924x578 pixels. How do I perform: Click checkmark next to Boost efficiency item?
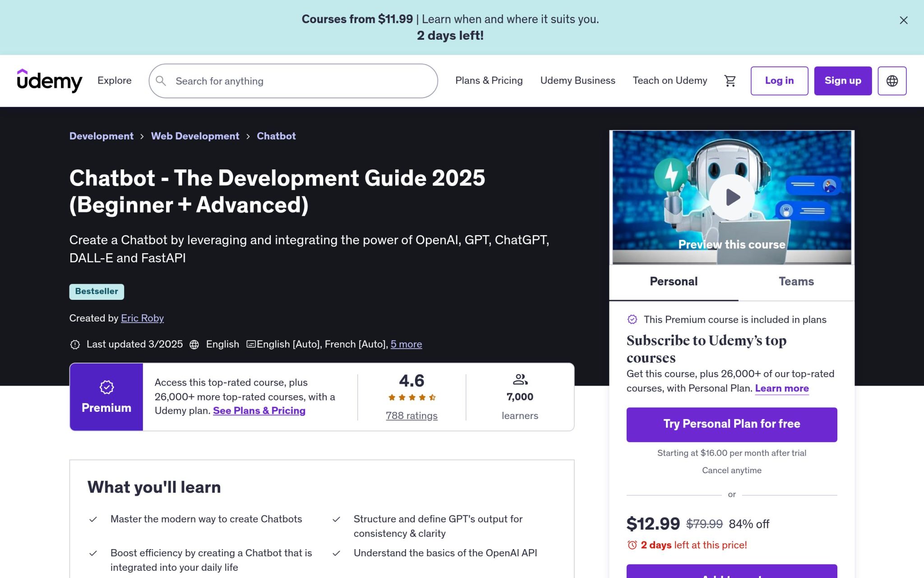tap(93, 553)
